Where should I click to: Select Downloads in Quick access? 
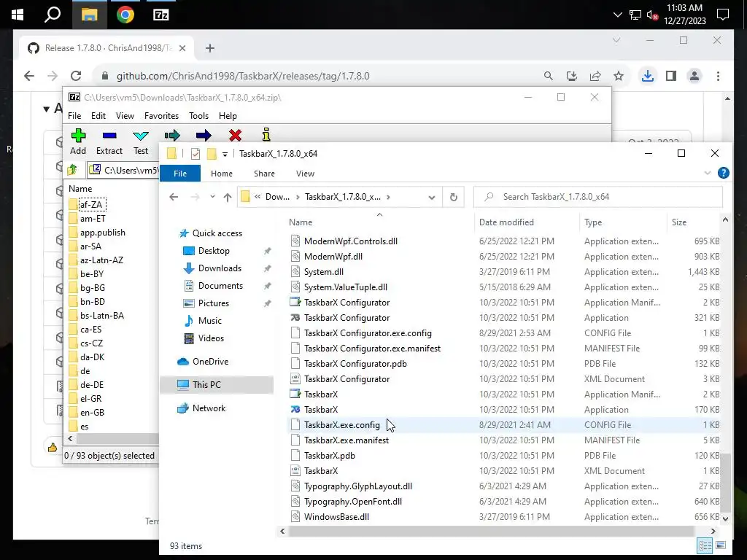coord(220,268)
